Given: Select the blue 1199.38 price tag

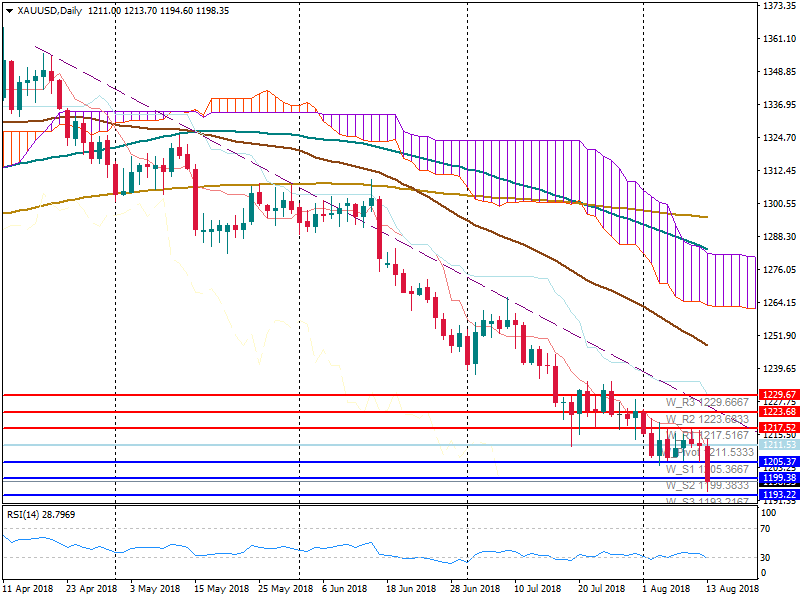Looking at the screenshot, I should 777,479.
